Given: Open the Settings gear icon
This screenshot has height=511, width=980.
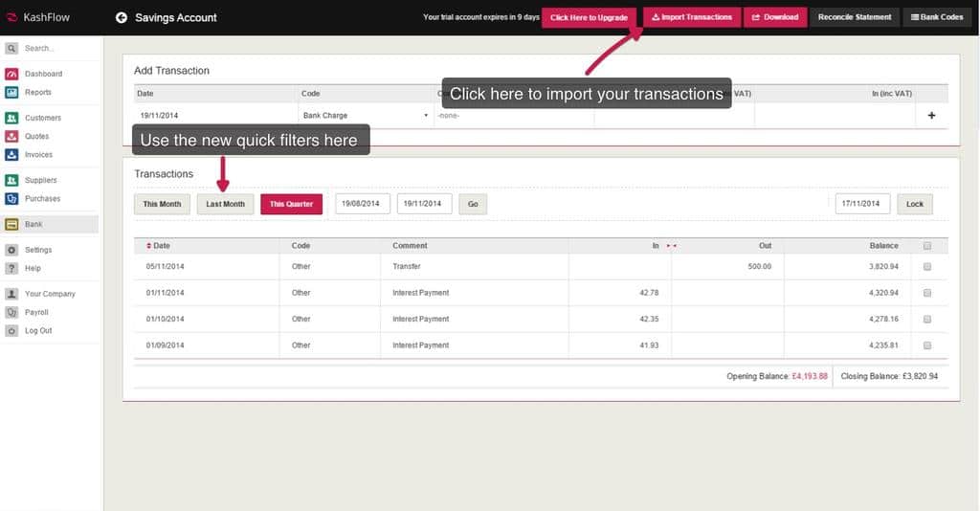Looking at the screenshot, I should point(11,250).
